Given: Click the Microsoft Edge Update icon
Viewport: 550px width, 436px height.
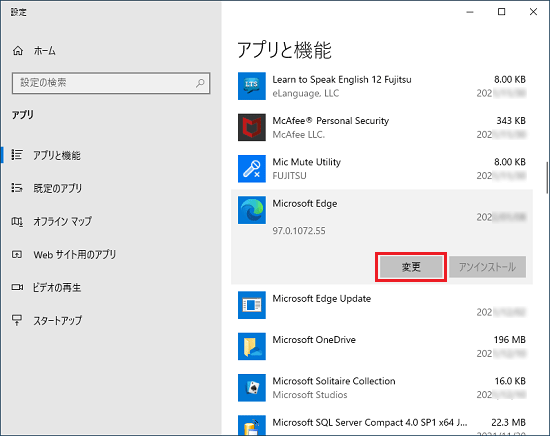Looking at the screenshot, I should (252, 305).
